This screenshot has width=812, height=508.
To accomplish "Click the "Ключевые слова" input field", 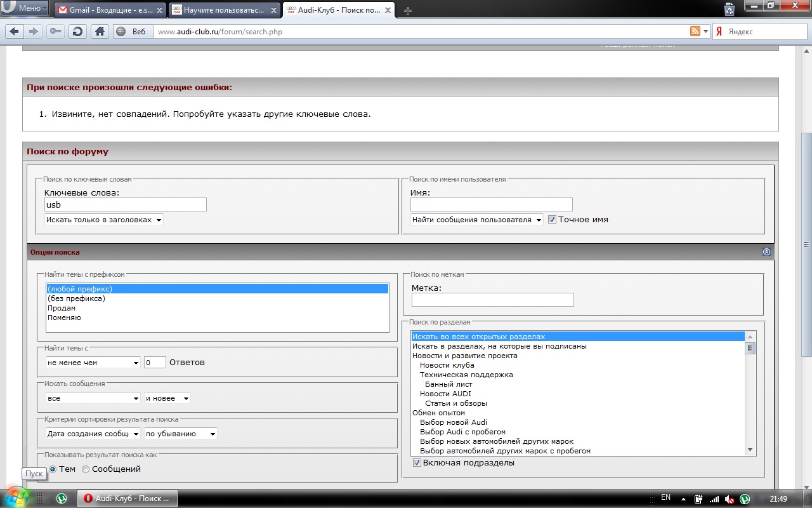I will 125,204.
